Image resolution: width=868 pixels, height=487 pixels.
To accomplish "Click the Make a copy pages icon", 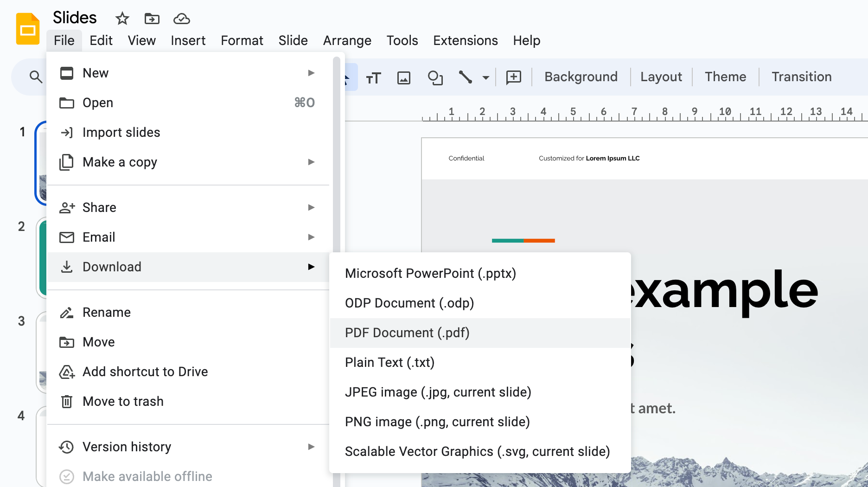I will tap(67, 162).
